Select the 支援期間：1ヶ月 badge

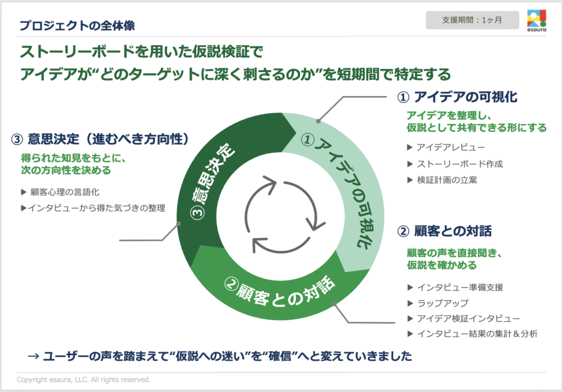pos(472,20)
